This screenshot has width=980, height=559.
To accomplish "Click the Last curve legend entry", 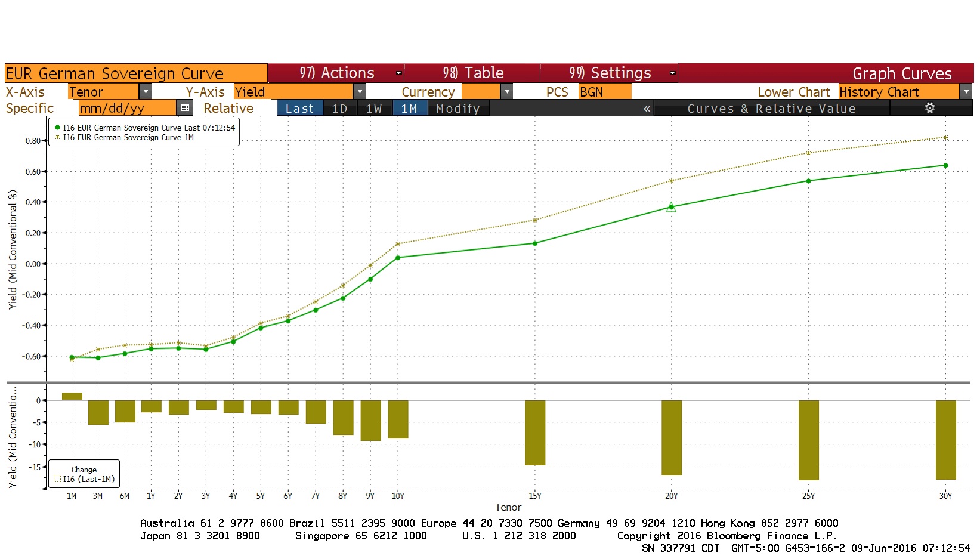I will (x=145, y=128).
